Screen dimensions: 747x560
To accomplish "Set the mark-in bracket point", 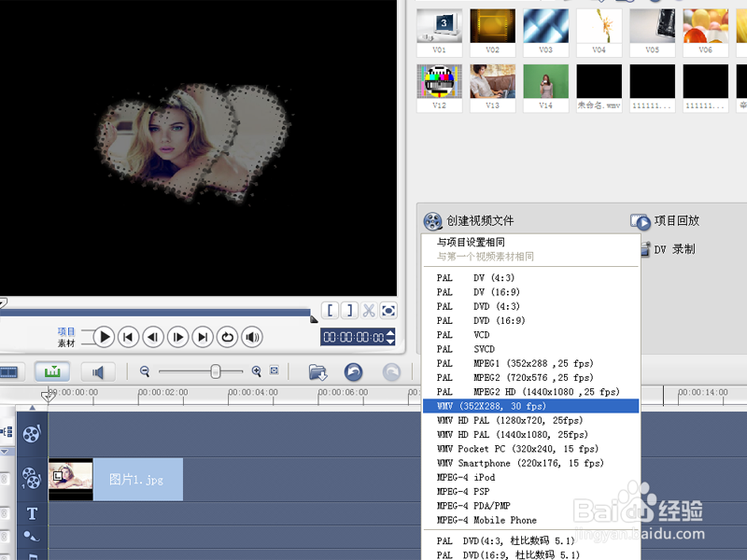I will pyautogui.click(x=331, y=311).
